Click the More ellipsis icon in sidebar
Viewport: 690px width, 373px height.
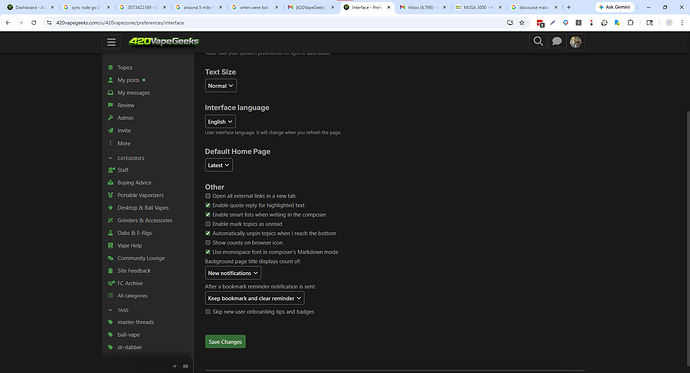[x=110, y=143]
